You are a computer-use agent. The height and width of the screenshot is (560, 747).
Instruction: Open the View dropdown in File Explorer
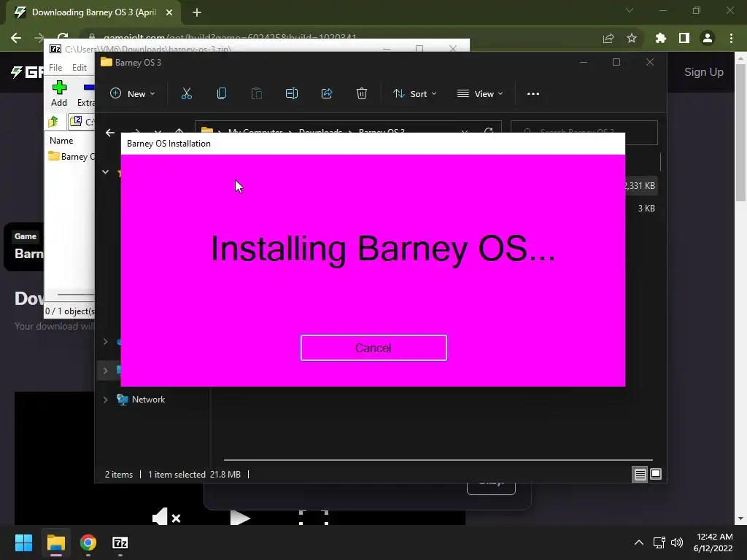coord(480,94)
